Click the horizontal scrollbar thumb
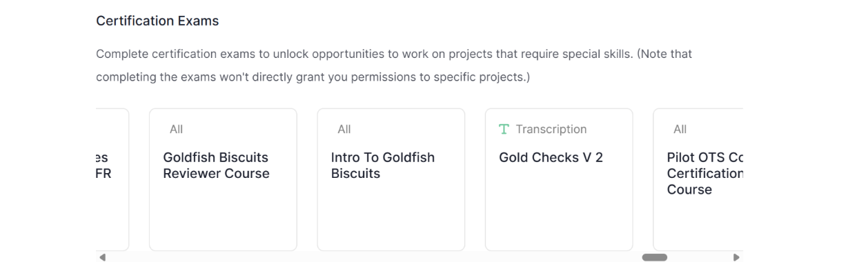 click(654, 258)
